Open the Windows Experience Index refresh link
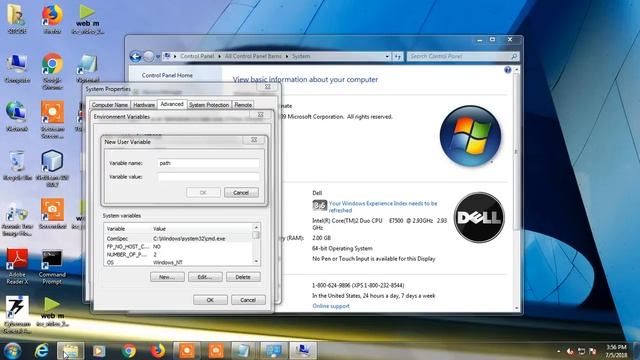 coord(383,207)
